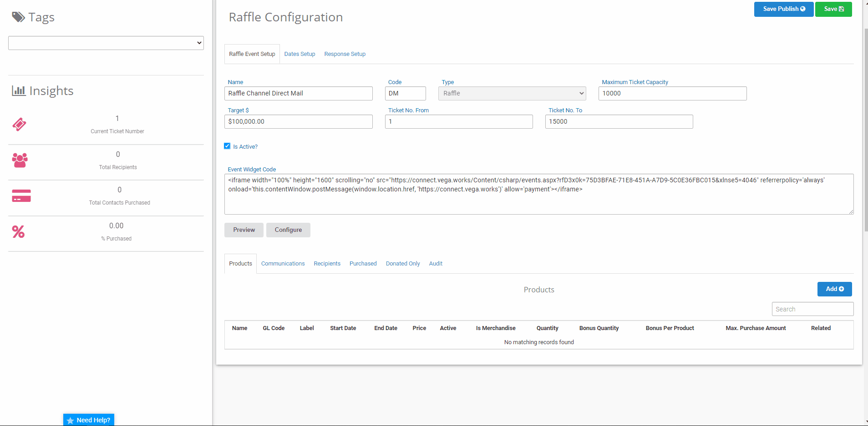This screenshot has height=426, width=868.
Task: Sort table by Max. Purchase Amount column
Action: (756, 328)
